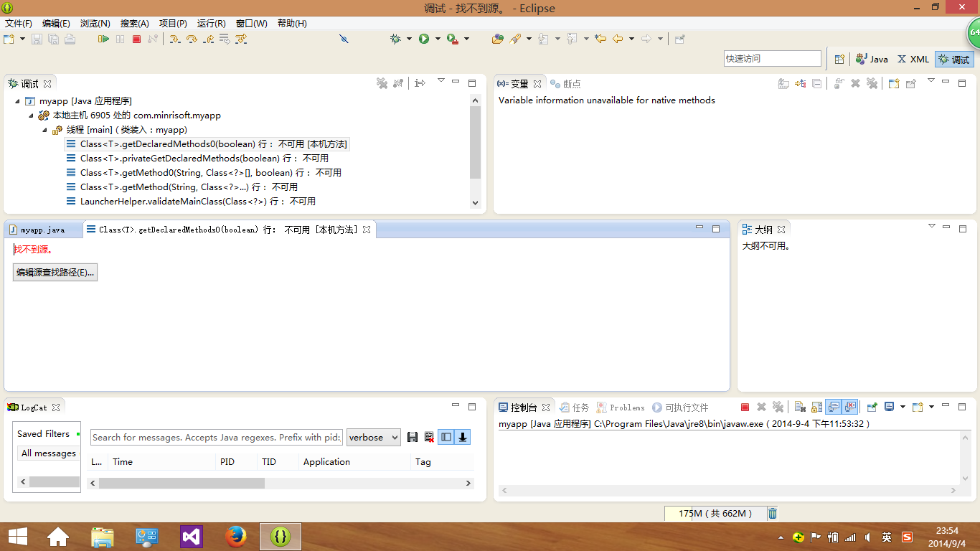Collapse the myapp [Java 应用程序] tree node
Screen dimensions: 980x551
point(17,101)
